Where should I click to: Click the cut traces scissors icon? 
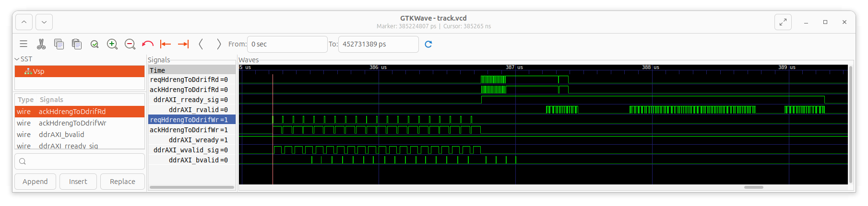click(x=41, y=44)
